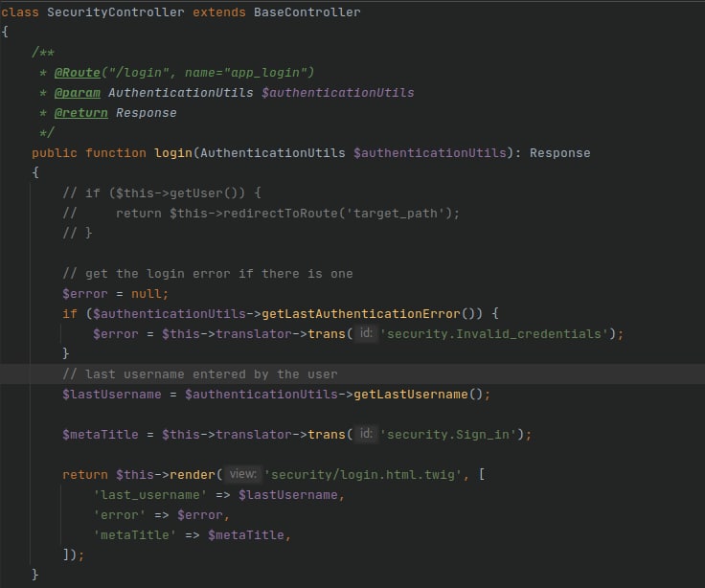Click the 'metaTitle' array key

tap(134, 535)
